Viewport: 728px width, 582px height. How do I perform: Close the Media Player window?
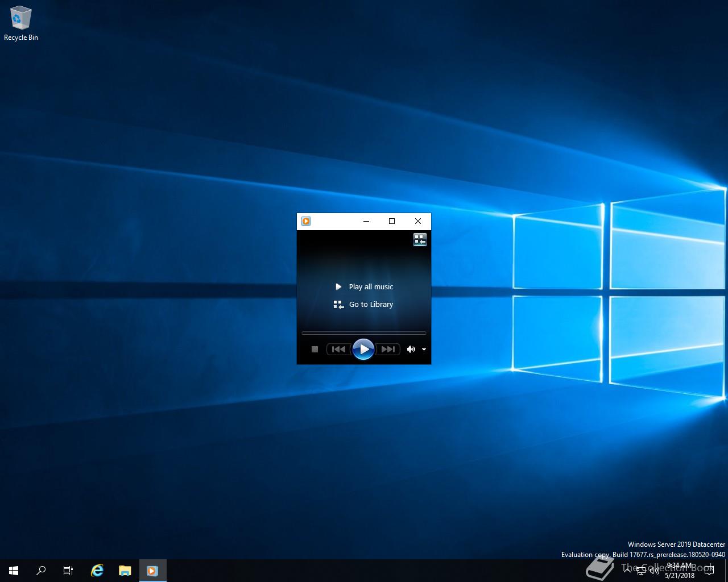(418, 221)
